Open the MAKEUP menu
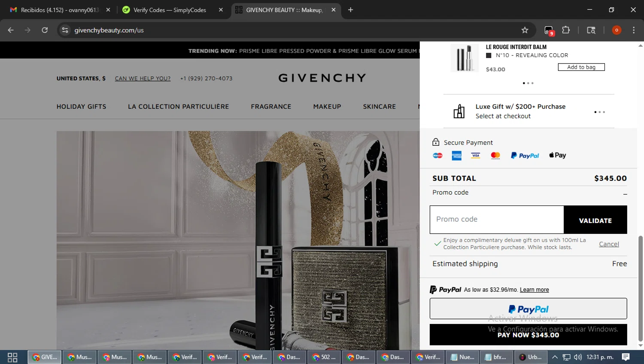Image resolution: width=644 pixels, height=364 pixels. click(x=327, y=107)
